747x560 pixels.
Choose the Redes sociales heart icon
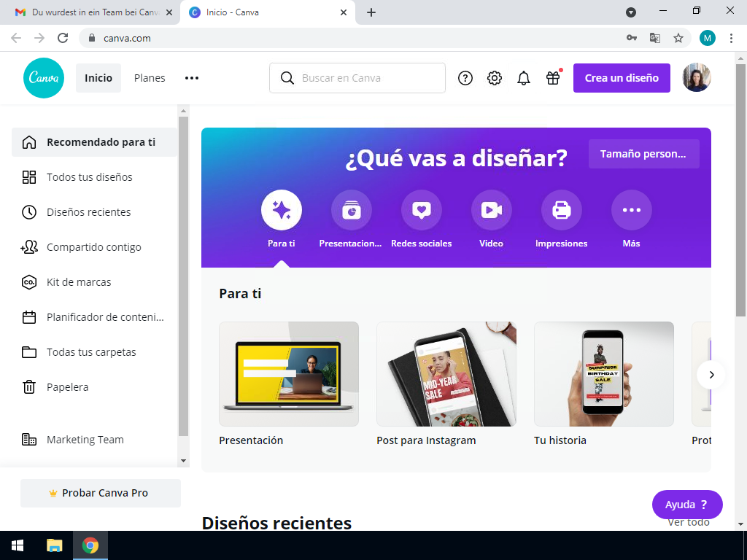coord(421,210)
